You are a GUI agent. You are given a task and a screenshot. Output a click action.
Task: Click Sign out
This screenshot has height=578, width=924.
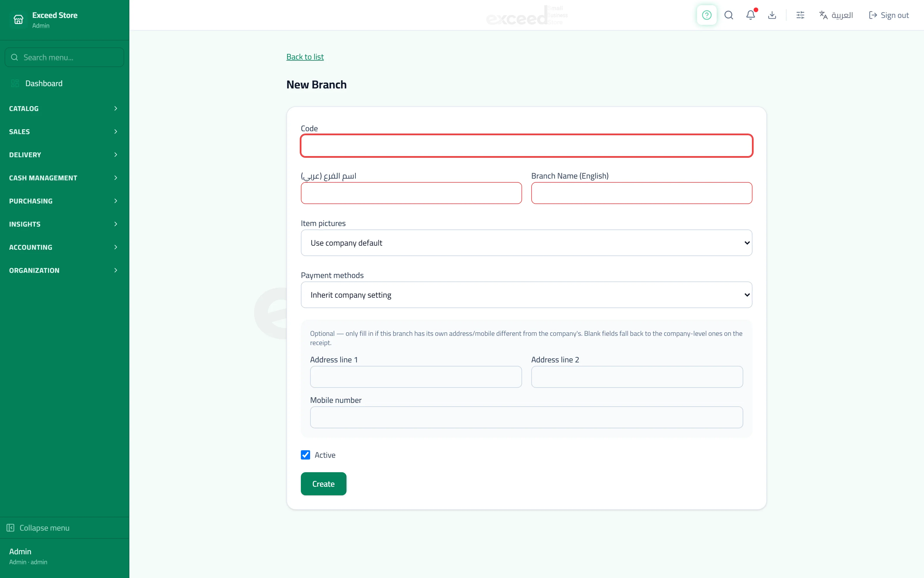(889, 15)
